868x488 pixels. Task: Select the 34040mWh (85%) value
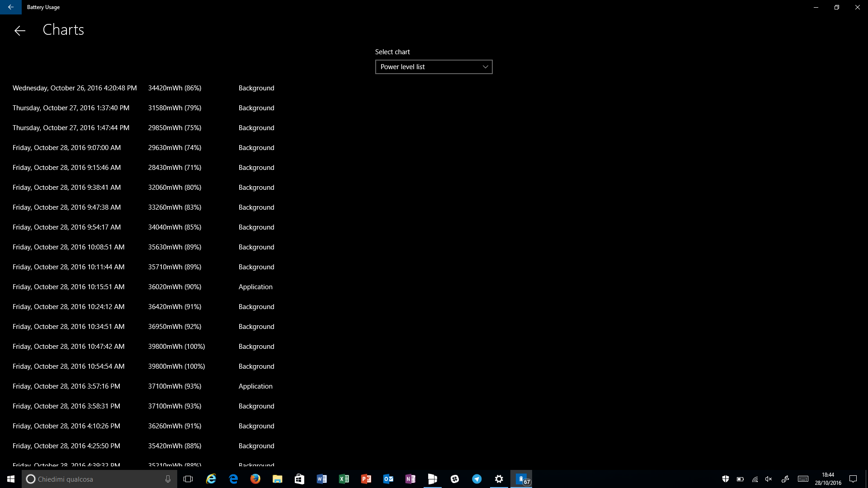(x=175, y=227)
